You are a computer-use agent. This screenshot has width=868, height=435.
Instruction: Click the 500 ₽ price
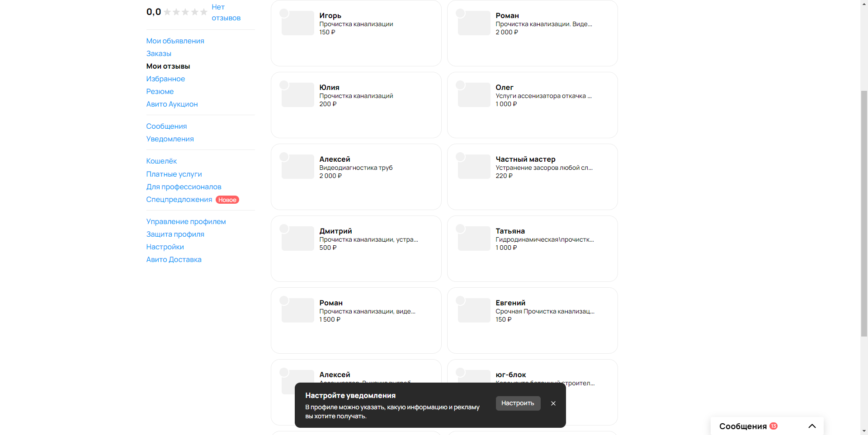(x=328, y=248)
